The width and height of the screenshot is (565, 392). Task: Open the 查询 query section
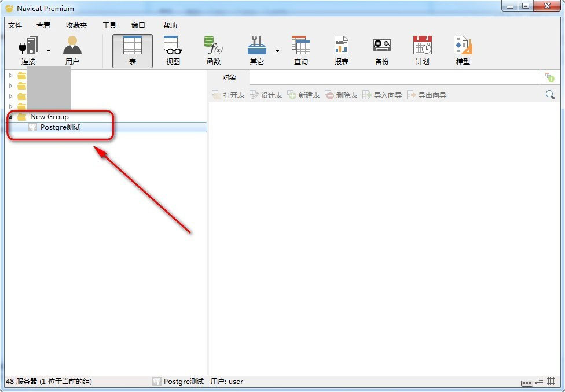click(301, 51)
